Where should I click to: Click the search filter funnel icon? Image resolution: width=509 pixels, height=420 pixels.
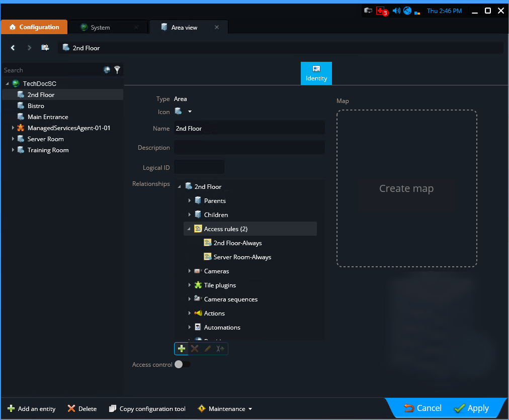(x=117, y=70)
